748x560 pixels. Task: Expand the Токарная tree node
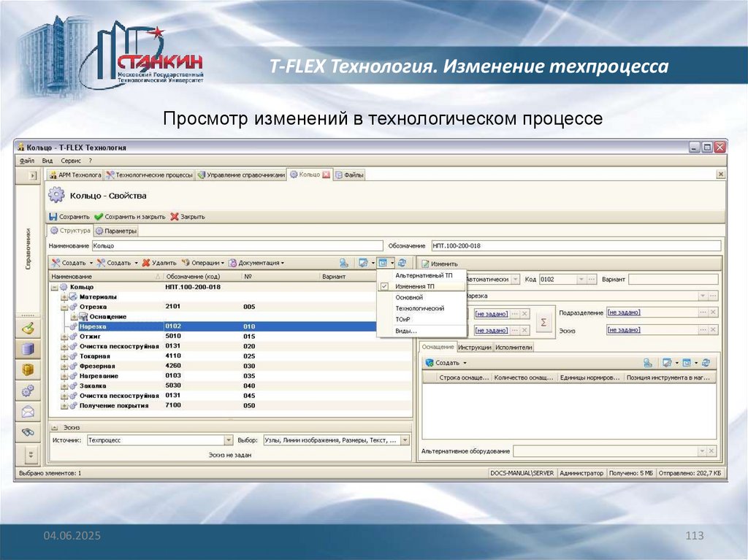64,356
